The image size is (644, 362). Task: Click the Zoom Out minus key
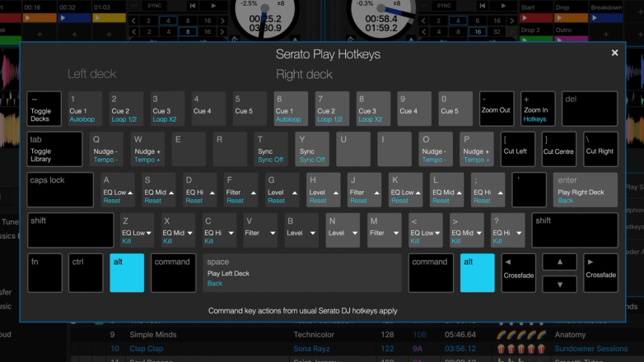(497, 109)
